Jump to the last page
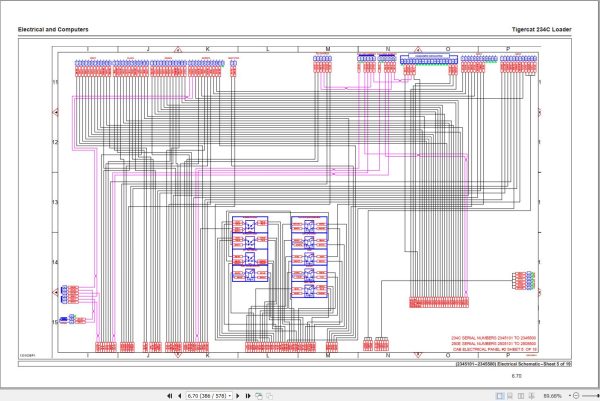The height and width of the screenshot is (401, 600). tap(248, 396)
